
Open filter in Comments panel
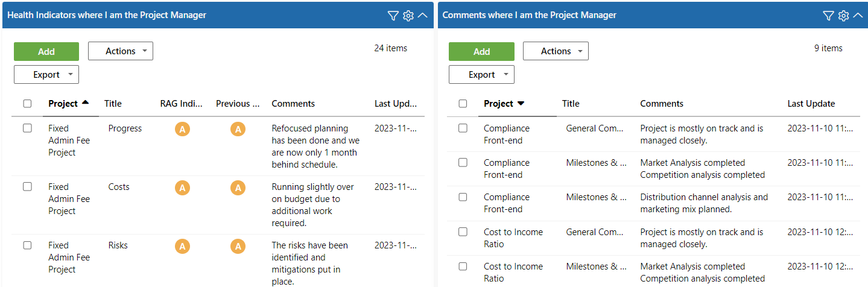[828, 16]
